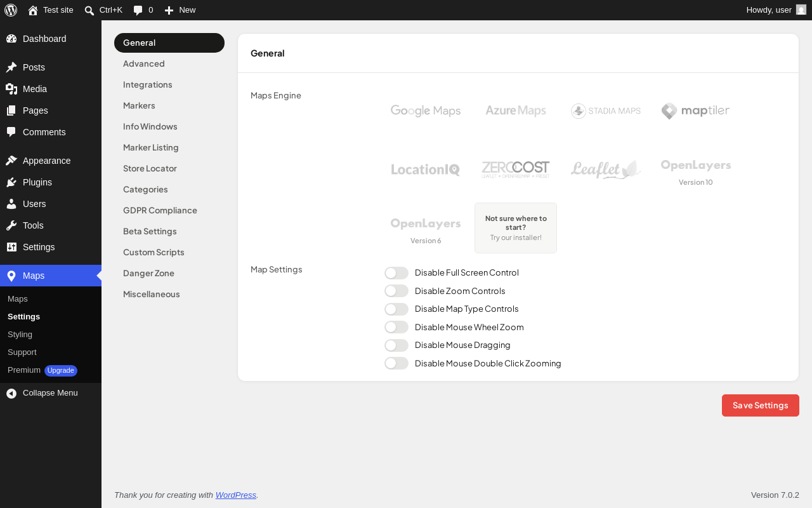
Task: Click the New plus icon
Action: [x=169, y=10]
